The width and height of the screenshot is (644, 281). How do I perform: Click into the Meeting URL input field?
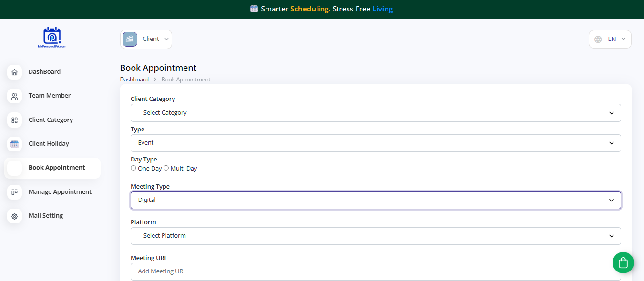coord(375,271)
